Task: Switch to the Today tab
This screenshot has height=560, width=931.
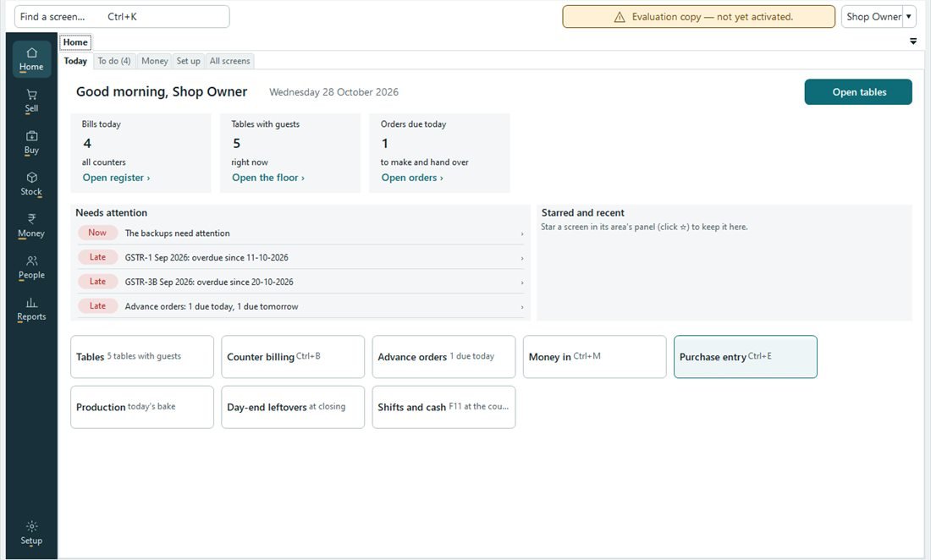Action: pos(75,61)
